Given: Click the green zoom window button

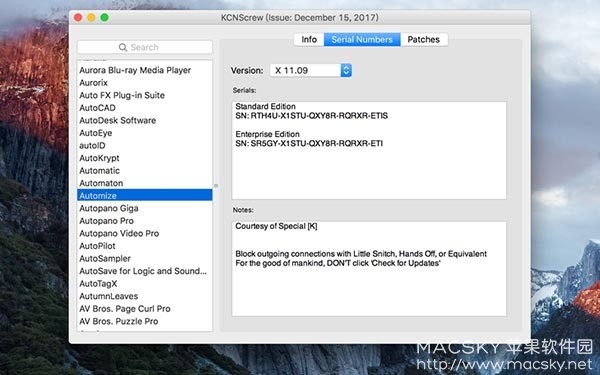Looking at the screenshot, I should (104, 18).
